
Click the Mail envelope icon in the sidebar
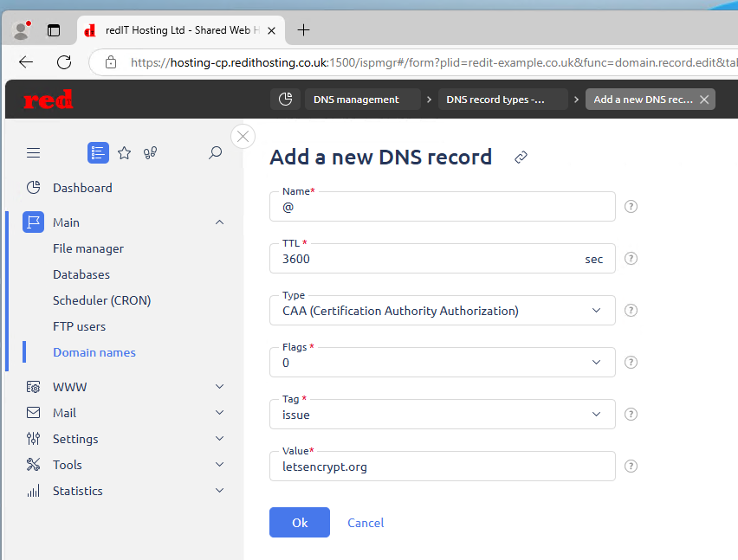(33, 412)
